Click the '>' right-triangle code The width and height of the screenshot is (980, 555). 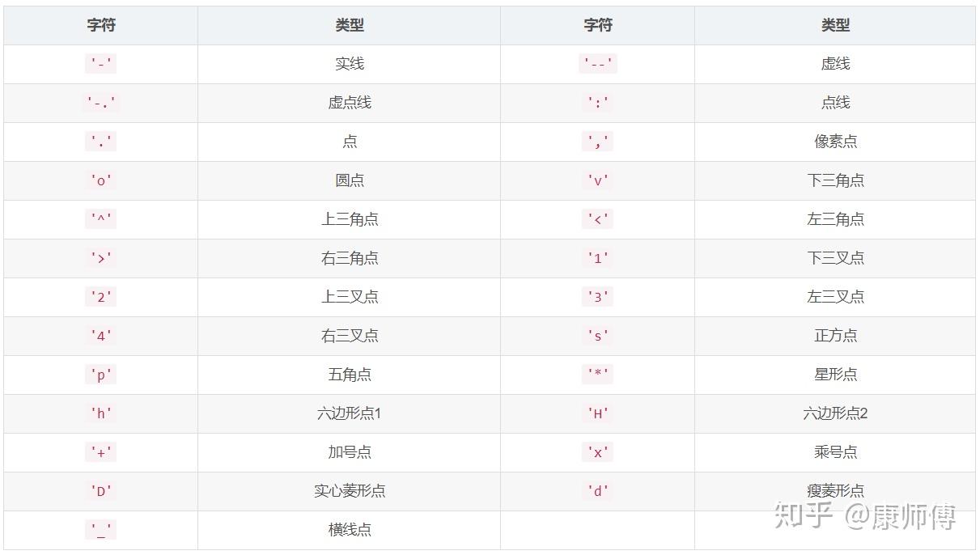101,258
